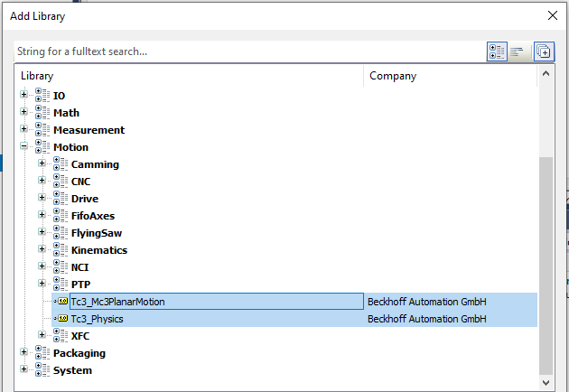Expand the NCI subcategory
This screenshot has width=569, height=392.
pos(42,266)
